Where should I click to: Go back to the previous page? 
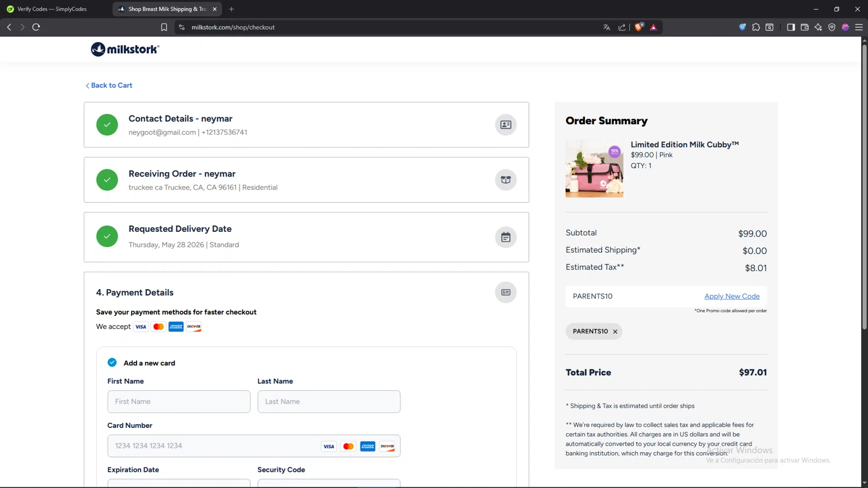coord(9,27)
